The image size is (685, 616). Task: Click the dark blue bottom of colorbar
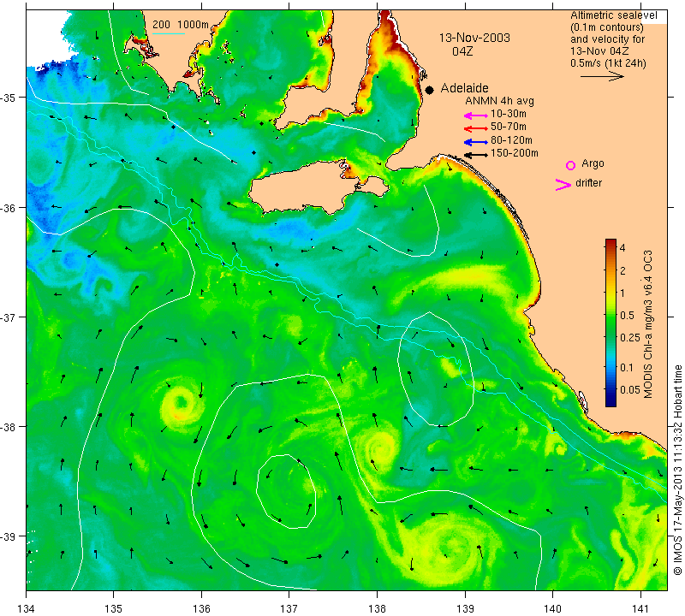coord(611,401)
